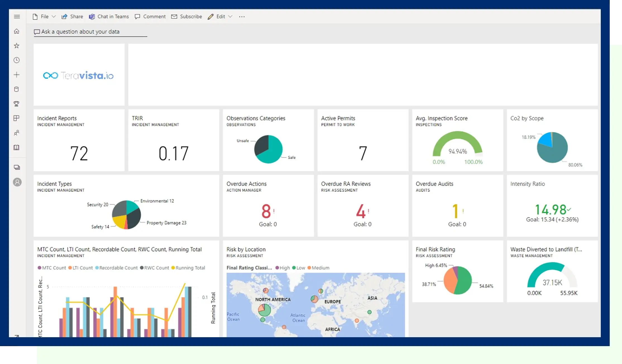
Task: Click the Create plus icon
Action: [17, 75]
